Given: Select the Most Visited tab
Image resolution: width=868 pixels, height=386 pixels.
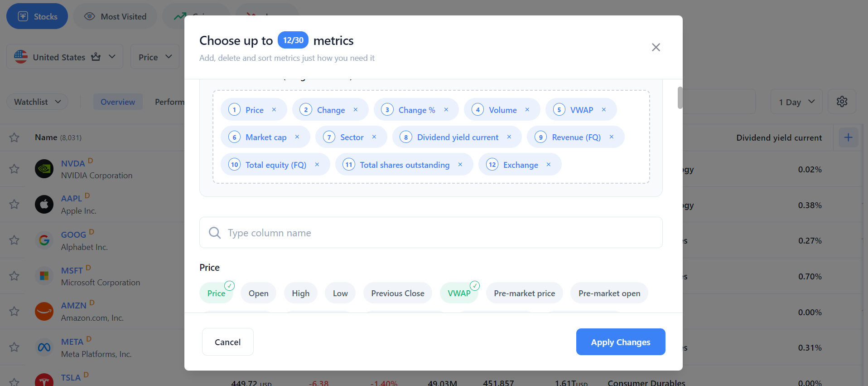Looking at the screenshot, I should click(x=116, y=17).
